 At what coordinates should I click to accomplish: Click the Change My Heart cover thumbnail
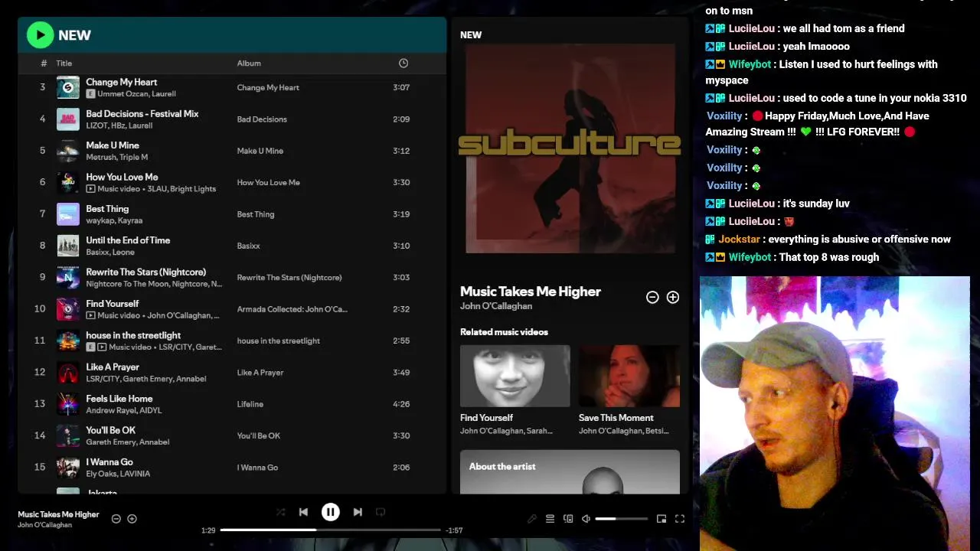point(68,87)
